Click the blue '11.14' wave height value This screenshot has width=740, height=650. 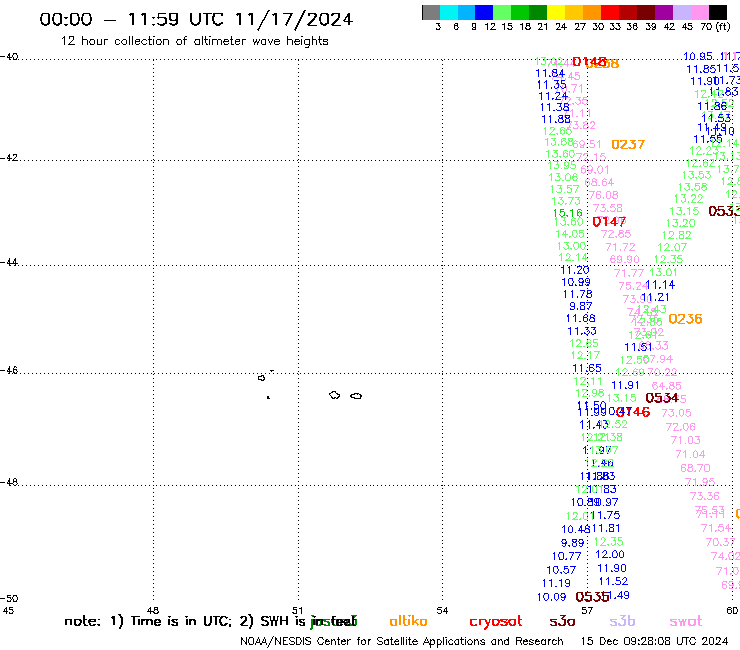pos(661,285)
